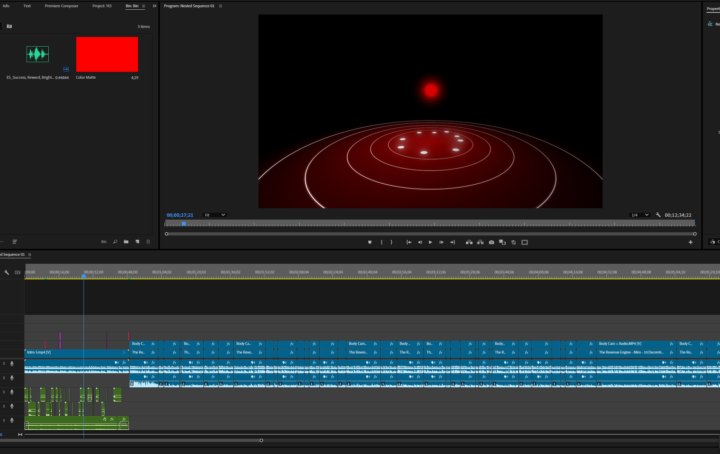Select the red Color Matte thumbnail
This screenshot has height=454, width=720.
(107, 54)
